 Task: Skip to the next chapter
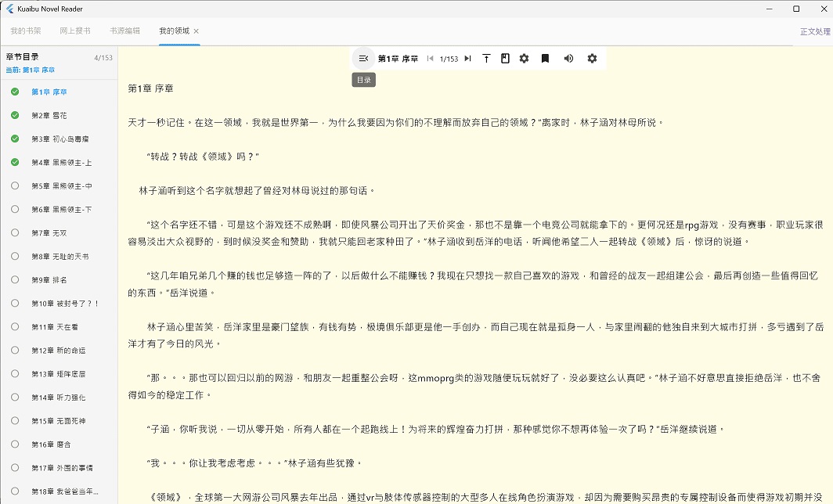(x=467, y=59)
